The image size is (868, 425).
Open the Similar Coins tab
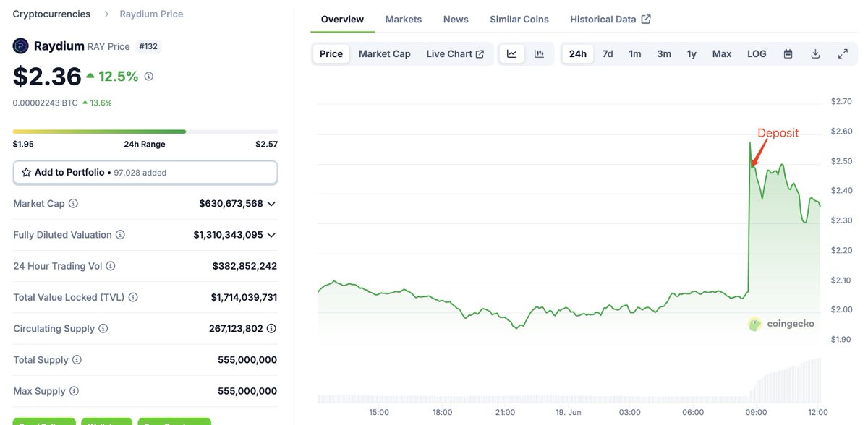click(x=519, y=20)
